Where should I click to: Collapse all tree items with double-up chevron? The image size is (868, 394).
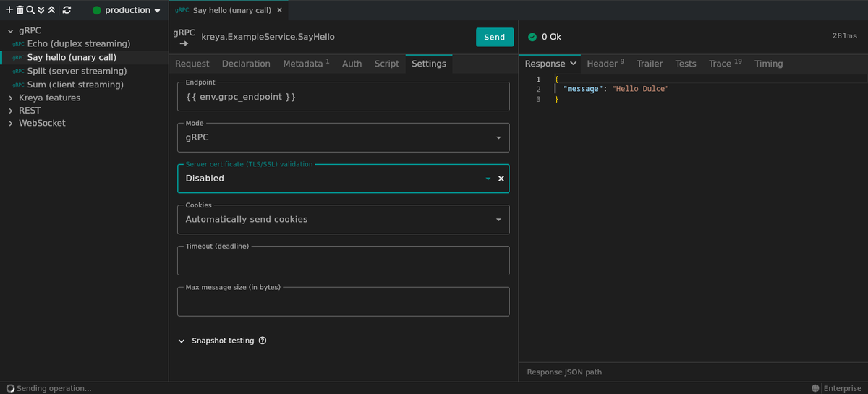point(51,10)
